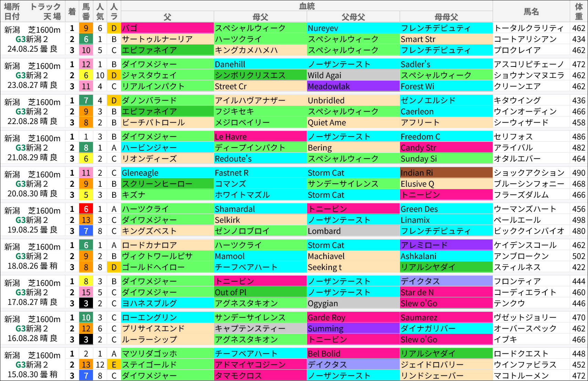Image resolution: width=588 pixels, height=381 pixels.
Task: Click the purple Summing cell
Action: click(353, 329)
